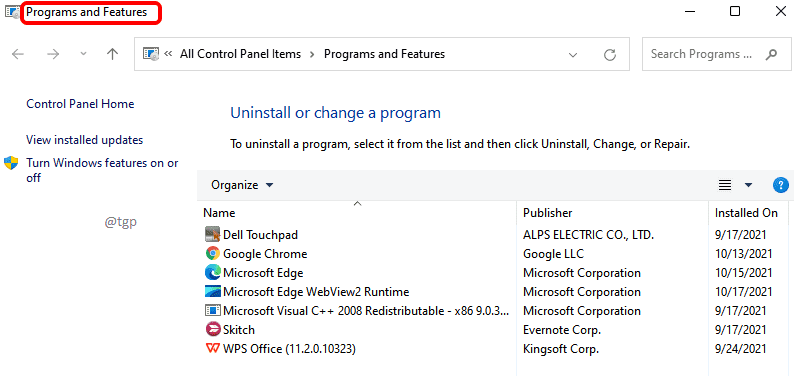Click the Control Panel icon in address bar

coord(151,54)
